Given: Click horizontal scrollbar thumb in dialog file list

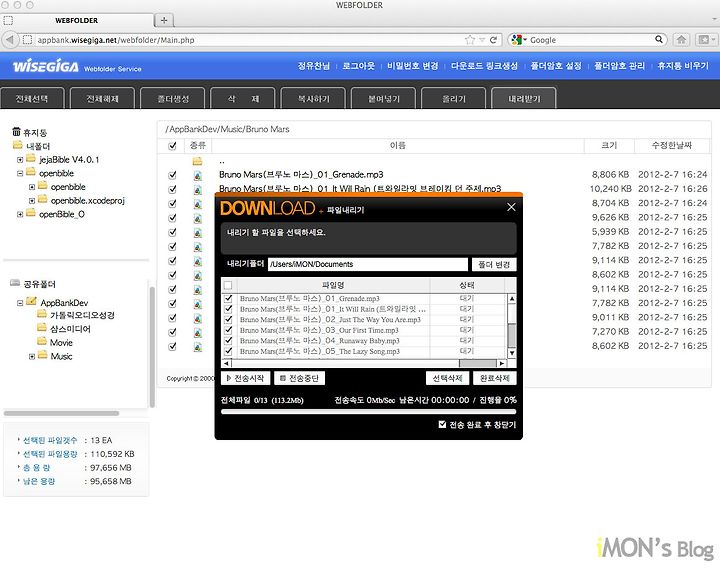Looking at the screenshot, I should tap(478, 363).
